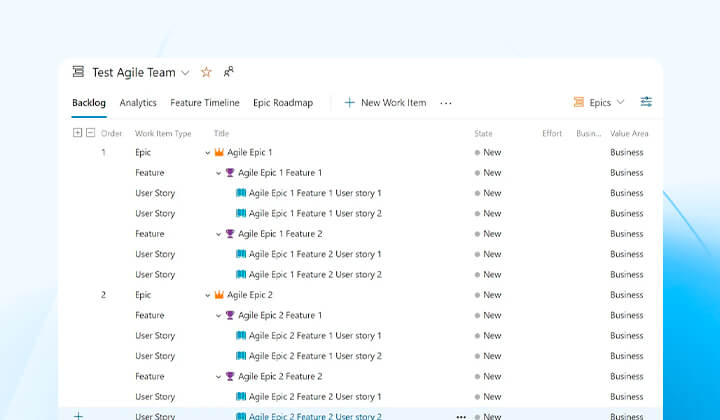This screenshot has height=420, width=720.
Task: Click book icon of Epic 1 Feature 2 User story 1
Action: (x=241, y=254)
